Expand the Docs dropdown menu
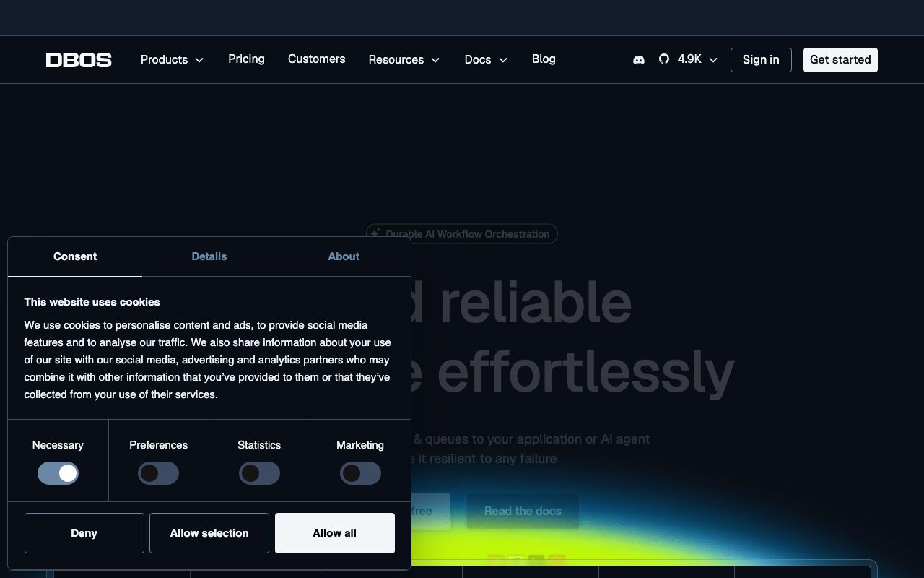This screenshot has height=578, width=924. [x=486, y=59]
